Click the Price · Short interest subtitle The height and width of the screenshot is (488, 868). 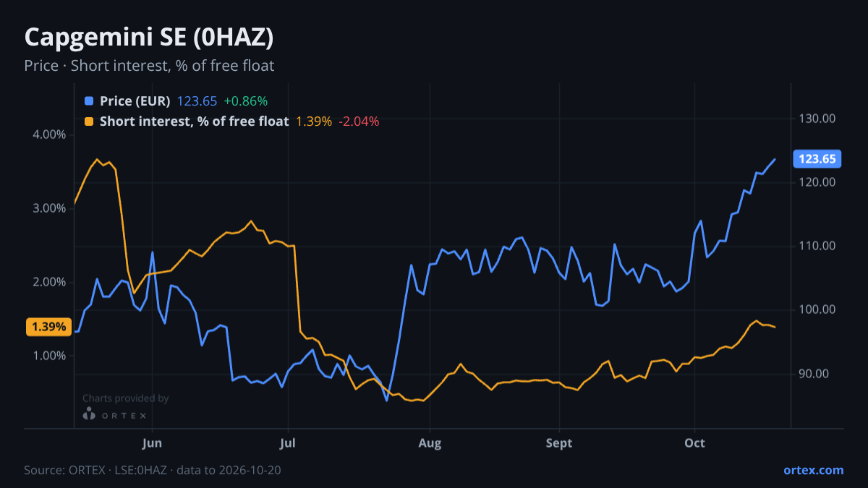coord(149,66)
